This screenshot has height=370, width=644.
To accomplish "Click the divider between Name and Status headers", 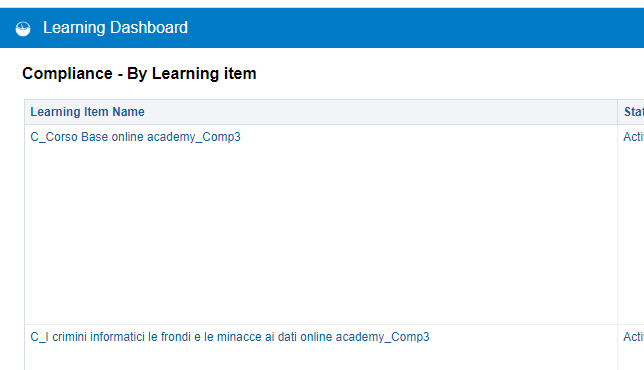I will click(x=617, y=112).
